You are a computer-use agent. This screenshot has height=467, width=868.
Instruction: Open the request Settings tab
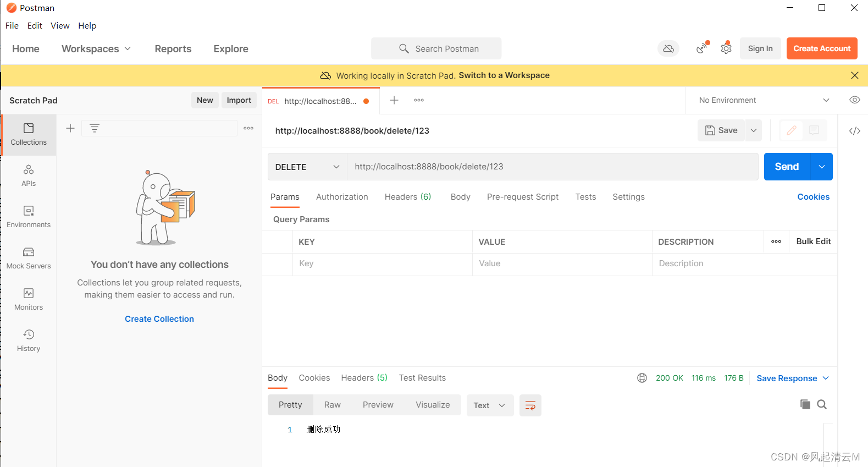point(628,197)
